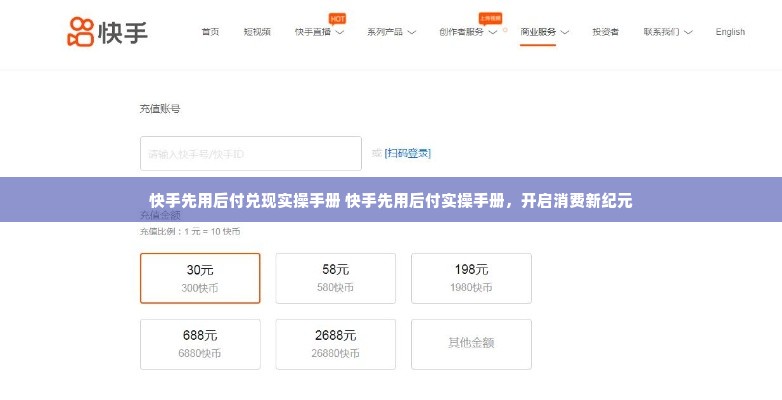Expand 系列产品 dropdown chevron
Viewport: 782px width, 400px height.
(411, 32)
